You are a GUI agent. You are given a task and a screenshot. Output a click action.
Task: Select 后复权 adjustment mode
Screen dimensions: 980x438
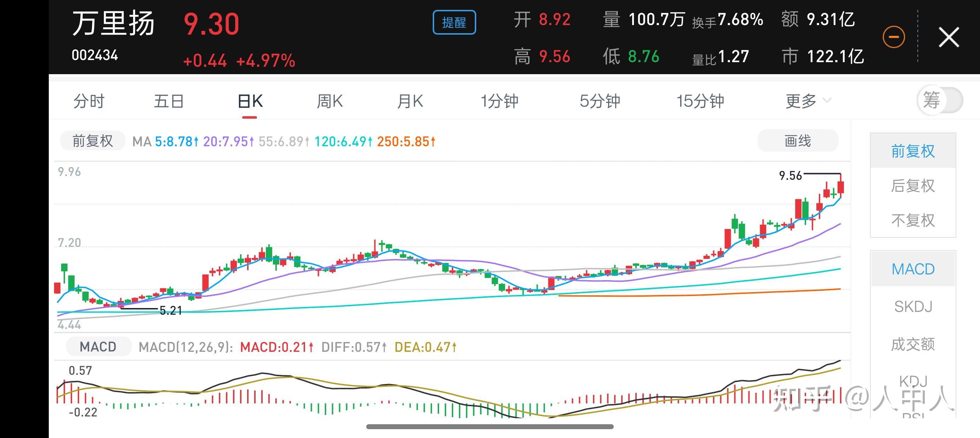[x=913, y=185]
